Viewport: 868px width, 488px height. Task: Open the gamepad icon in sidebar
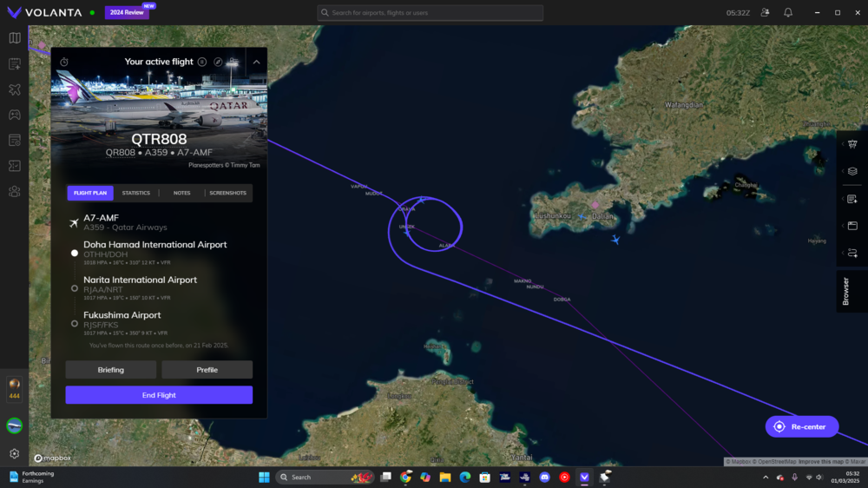(14, 115)
